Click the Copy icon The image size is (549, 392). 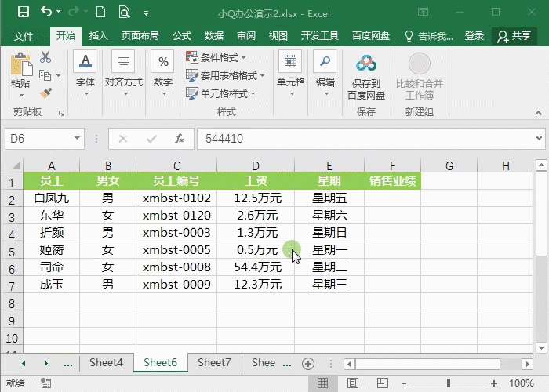45,75
